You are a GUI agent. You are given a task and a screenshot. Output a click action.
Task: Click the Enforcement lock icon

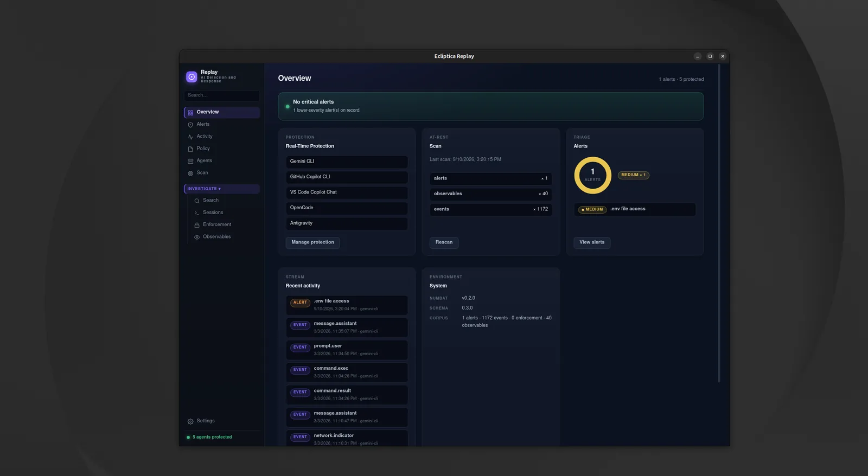(x=197, y=225)
